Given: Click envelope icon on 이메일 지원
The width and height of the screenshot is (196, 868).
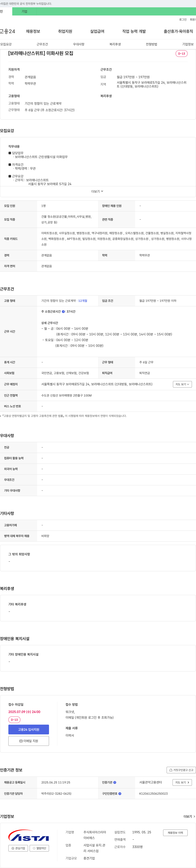Looking at the screenshot, I should pyautogui.click(x=21, y=741).
